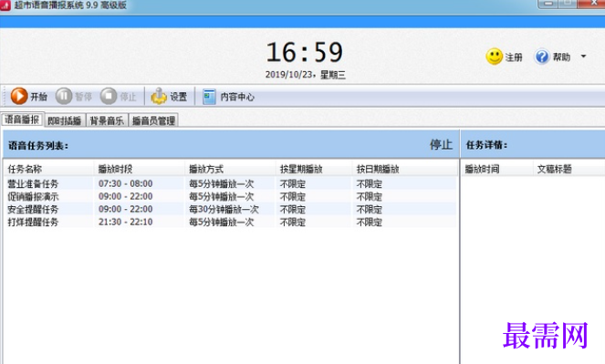Click the 任务名称 column header

click(x=49, y=169)
